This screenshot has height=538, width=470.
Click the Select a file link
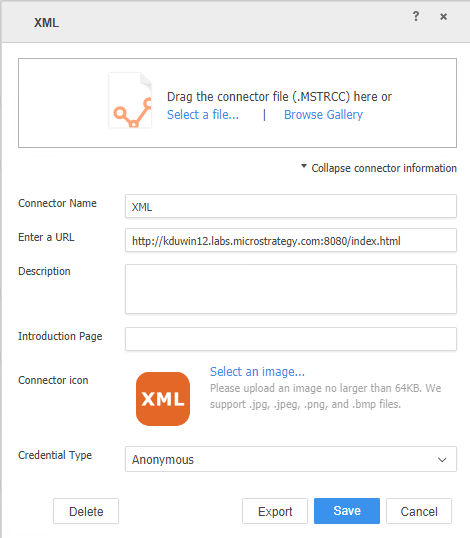click(203, 115)
